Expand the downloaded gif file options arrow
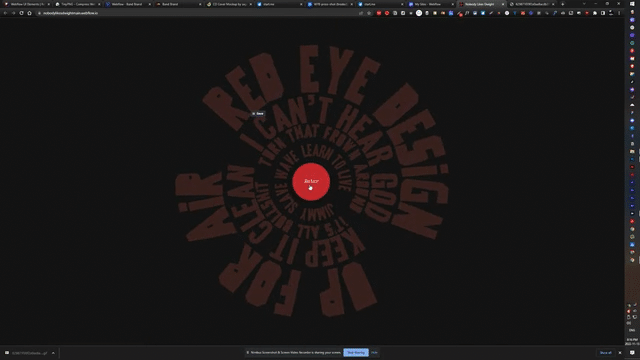 click(53, 353)
